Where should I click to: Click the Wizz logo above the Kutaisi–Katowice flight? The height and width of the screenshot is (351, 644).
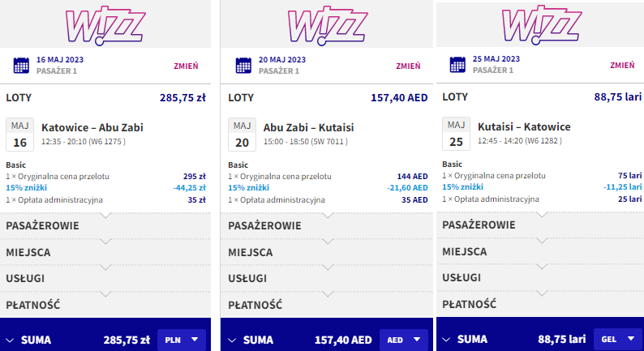pos(540,23)
